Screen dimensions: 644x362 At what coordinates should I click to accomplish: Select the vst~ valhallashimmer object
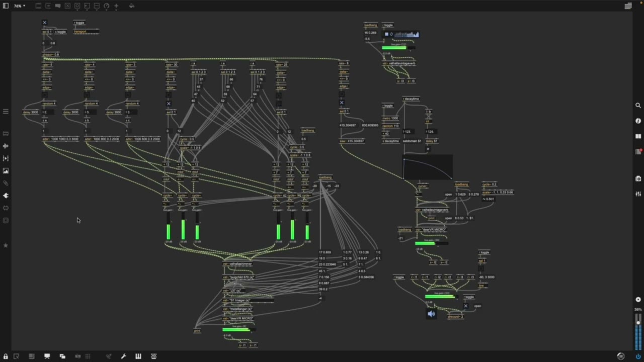click(237, 264)
